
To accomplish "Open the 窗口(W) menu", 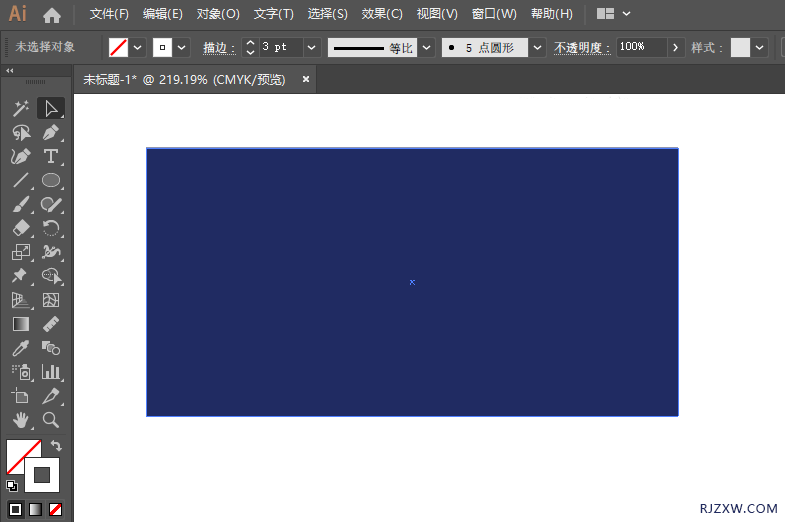I will tap(494, 14).
